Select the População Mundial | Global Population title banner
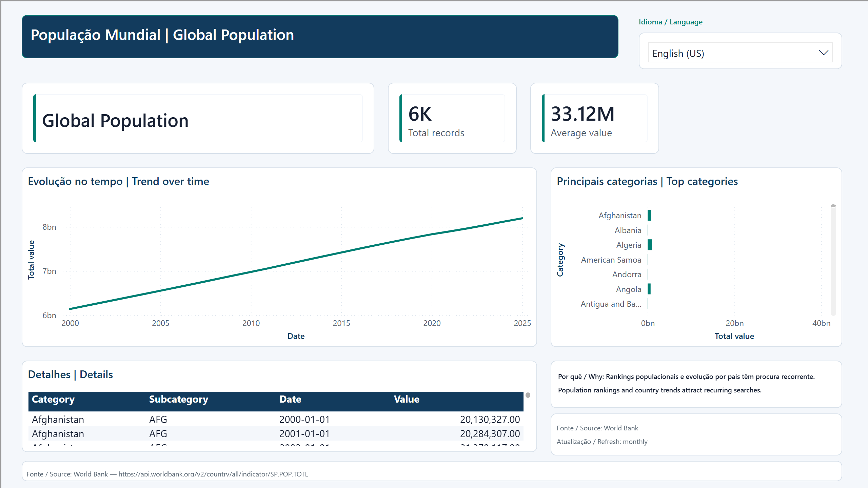The width and height of the screenshot is (868, 488). click(320, 37)
